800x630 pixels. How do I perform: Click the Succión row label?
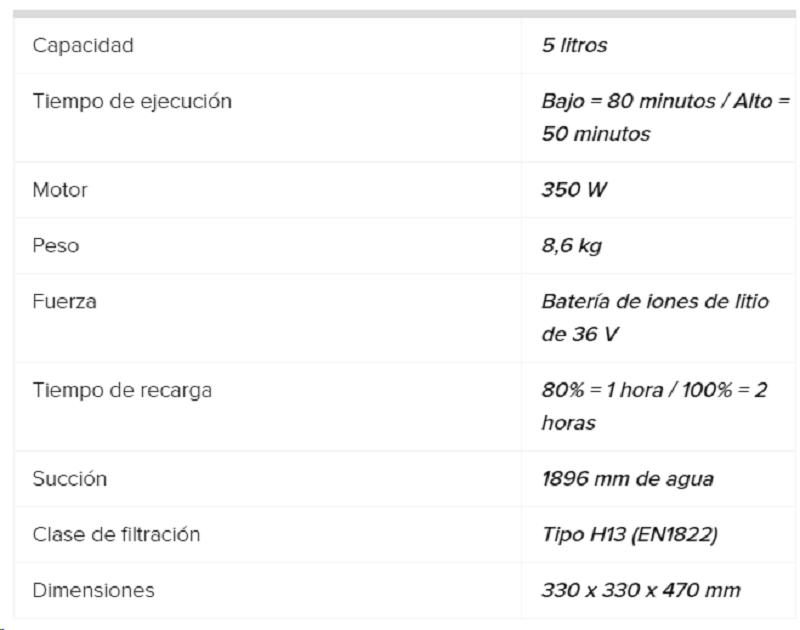click(69, 479)
